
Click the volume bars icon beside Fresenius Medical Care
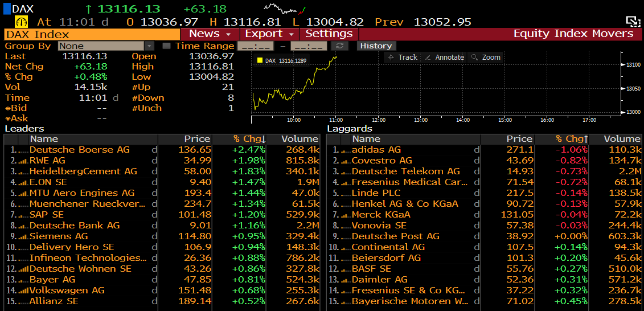click(x=346, y=182)
